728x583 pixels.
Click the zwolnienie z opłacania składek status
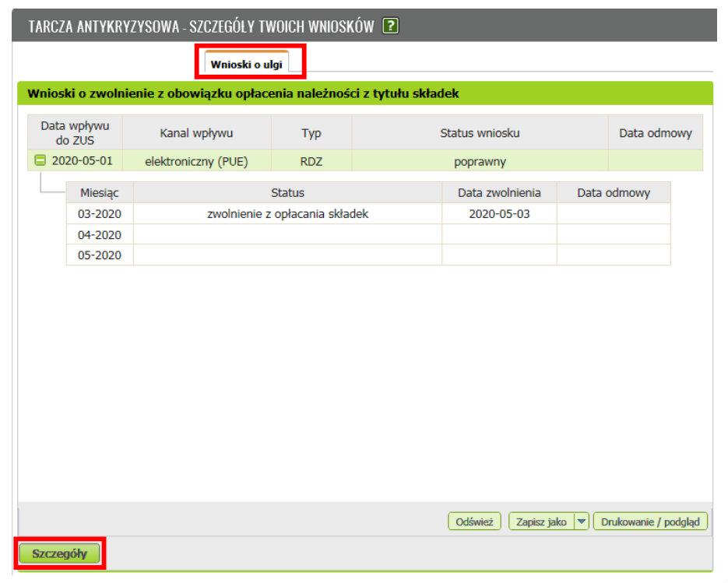click(287, 214)
